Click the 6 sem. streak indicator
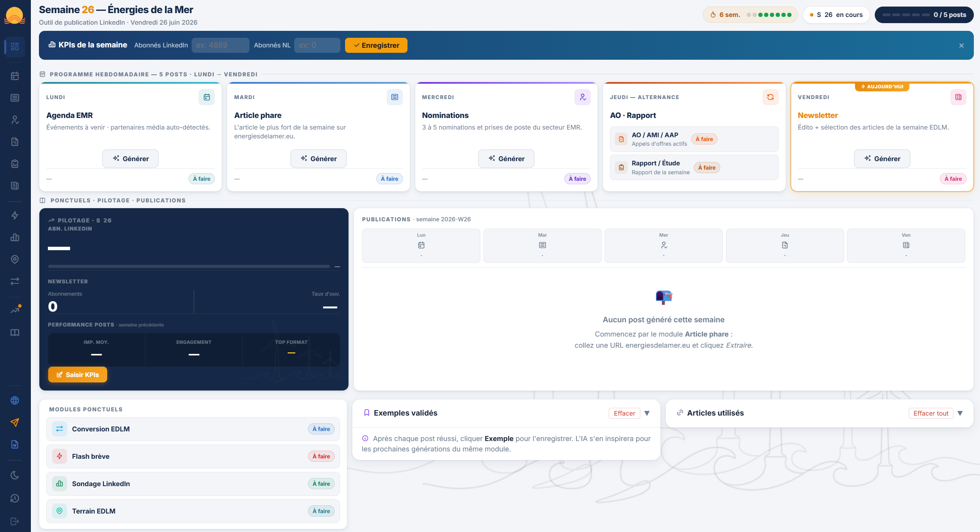Screen dimensions: 980x532 tap(750, 15)
